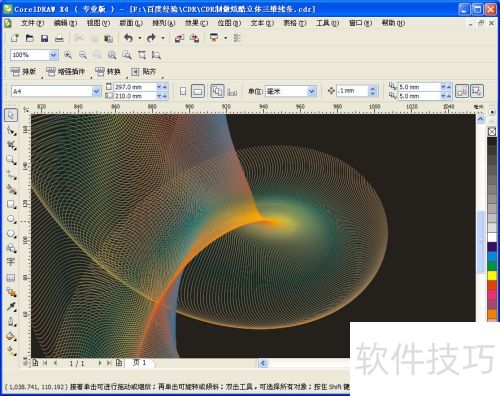Image resolution: width=500 pixels, height=396 pixels.
Task: Click the 增强插件 button
Action: [x=65, y=71]
